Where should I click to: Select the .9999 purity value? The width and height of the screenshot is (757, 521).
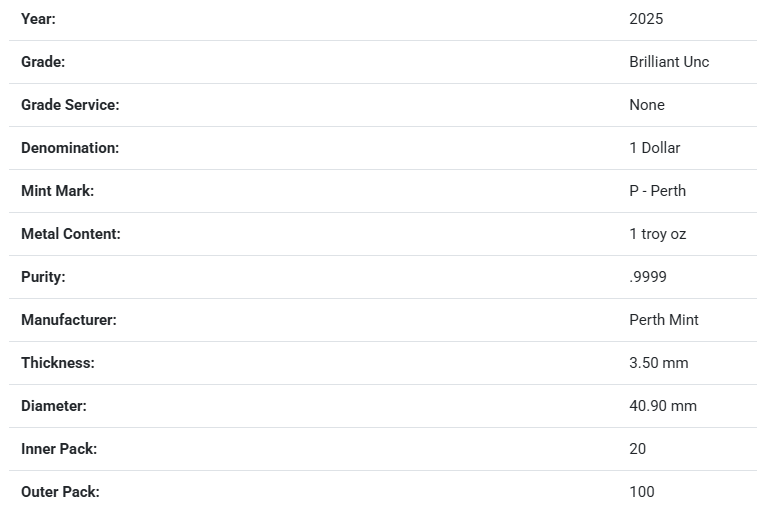click(648, 277)
